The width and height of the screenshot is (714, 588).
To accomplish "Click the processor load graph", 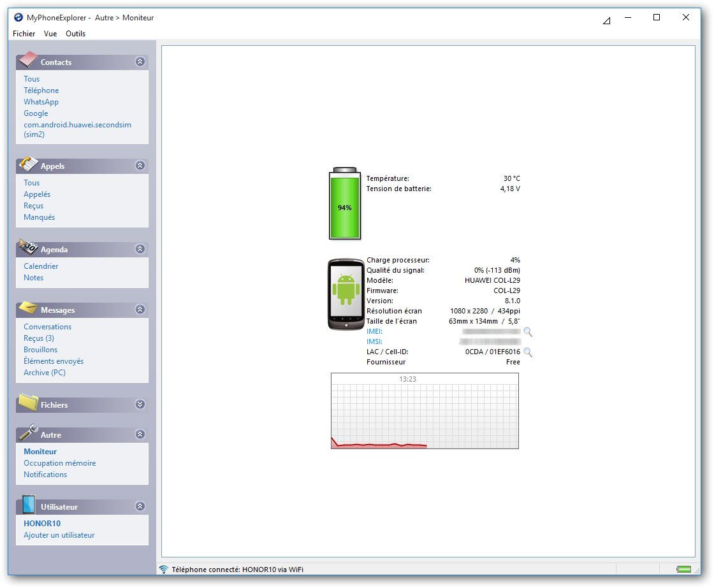I will click(425, 411).
